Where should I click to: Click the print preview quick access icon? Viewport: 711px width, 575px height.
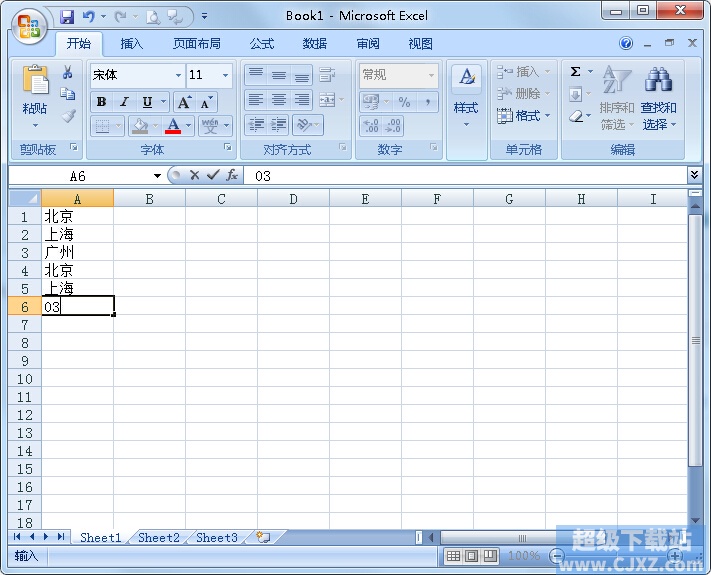[x=153, y=17]
